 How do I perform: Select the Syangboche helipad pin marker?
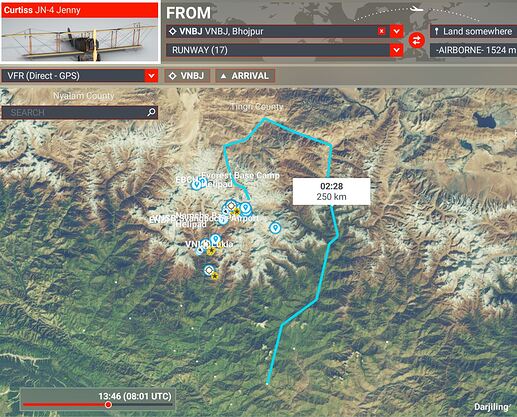223,219
